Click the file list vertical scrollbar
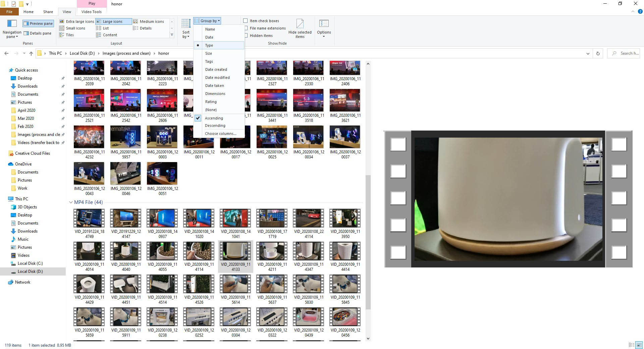This screenshot has height=349, width=644. tap(368, 242)
